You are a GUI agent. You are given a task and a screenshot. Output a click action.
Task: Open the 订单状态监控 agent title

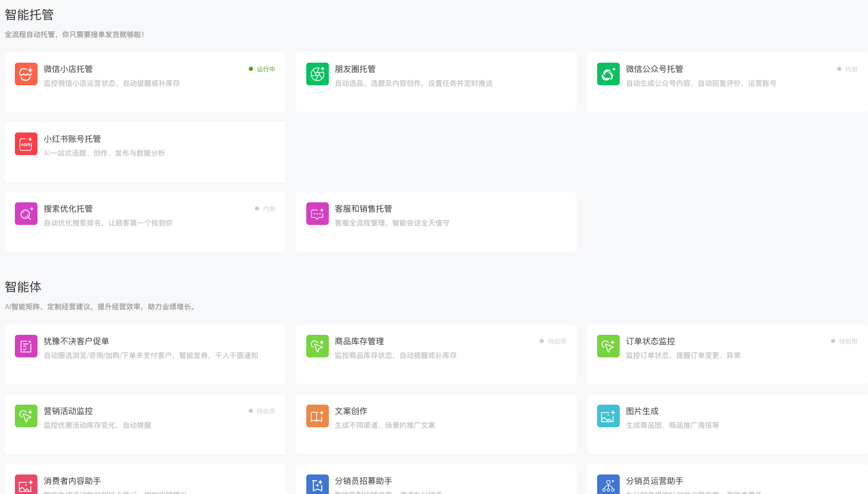coord(650,341)
